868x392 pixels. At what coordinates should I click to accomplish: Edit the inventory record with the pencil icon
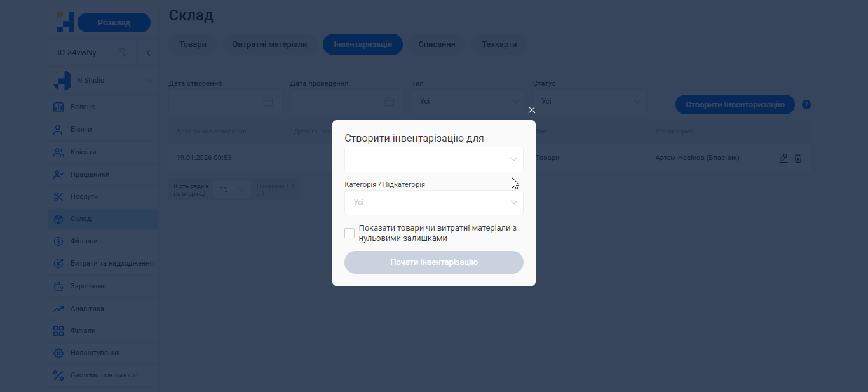point(783,158)
